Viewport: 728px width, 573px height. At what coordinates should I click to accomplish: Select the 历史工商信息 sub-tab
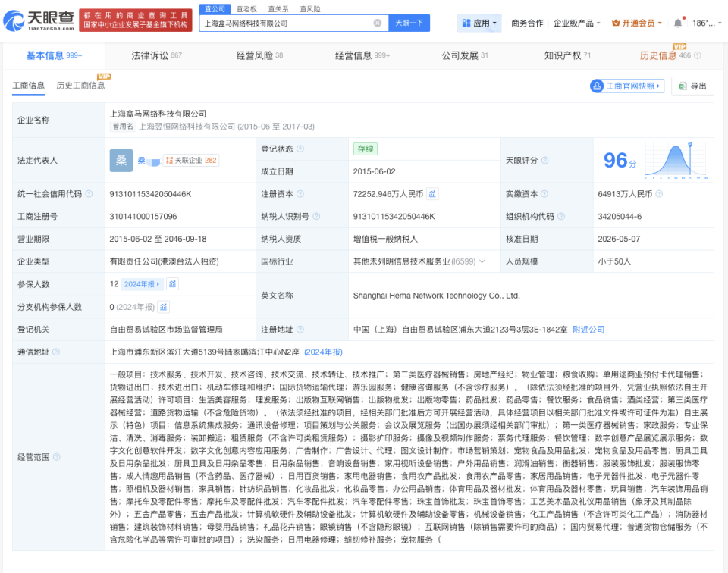click(x=81, y=86)
